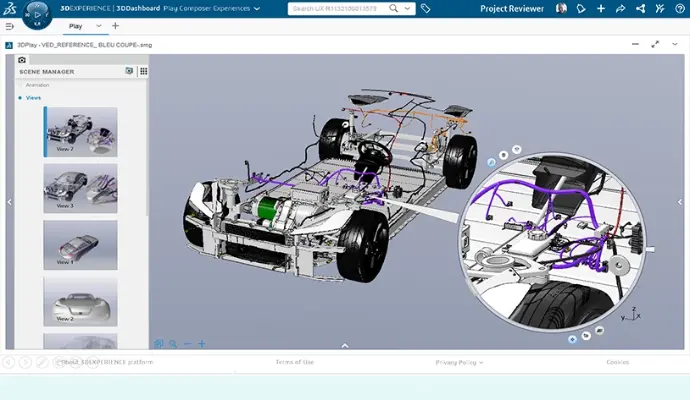Click the zoom magnifier in viewer toolbar

(172, 344)
